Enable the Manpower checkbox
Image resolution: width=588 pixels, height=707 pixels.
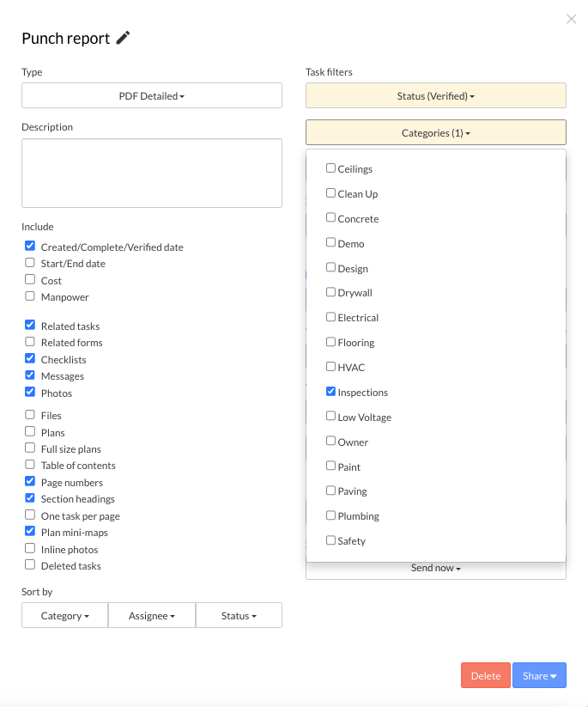click(x=30, y=297)
